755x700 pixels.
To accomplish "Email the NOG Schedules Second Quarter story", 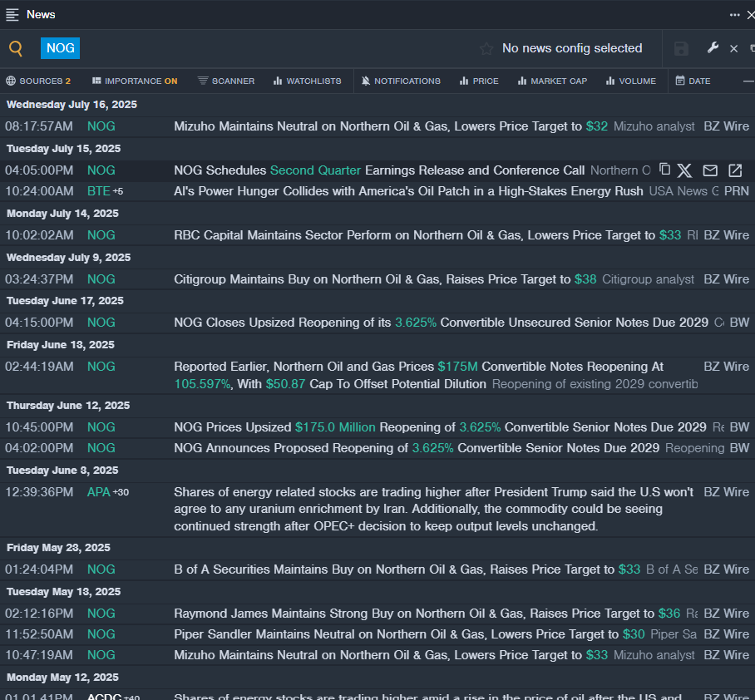I will point(710,170).
